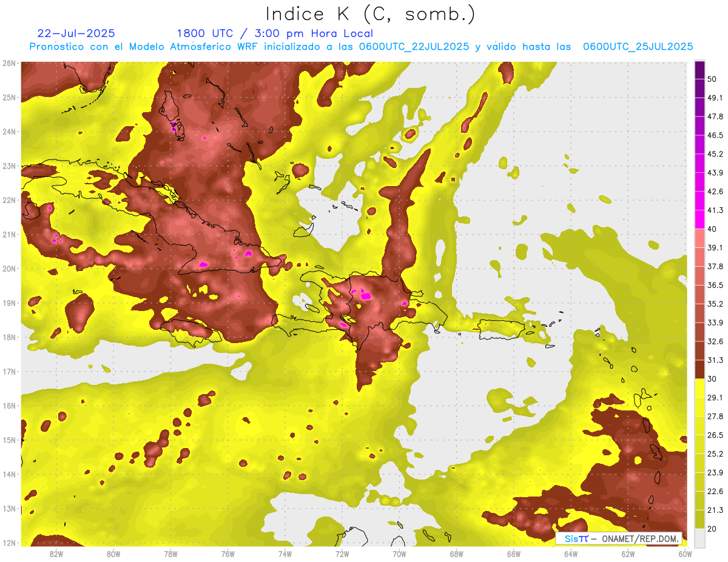Click the '21N' latitude label
This screenshot has width=728, height=562.
point(9,234)
